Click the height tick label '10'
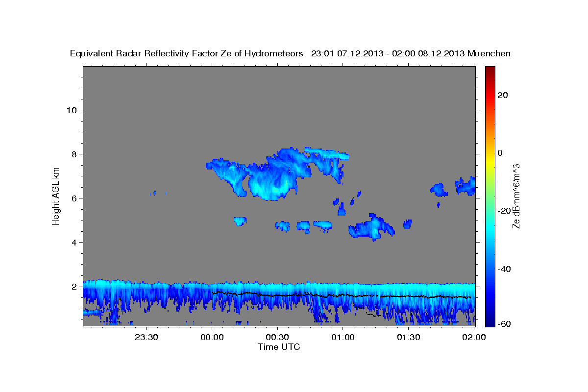 tap(72, 110)
